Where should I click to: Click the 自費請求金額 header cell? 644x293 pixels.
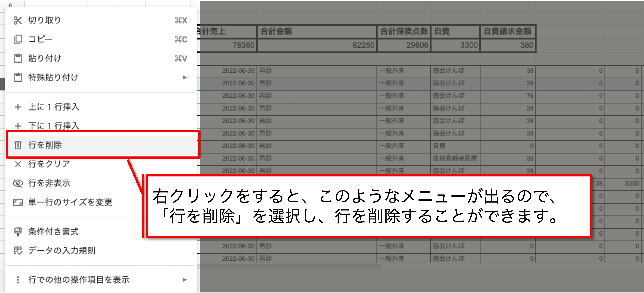coord(508,31)
